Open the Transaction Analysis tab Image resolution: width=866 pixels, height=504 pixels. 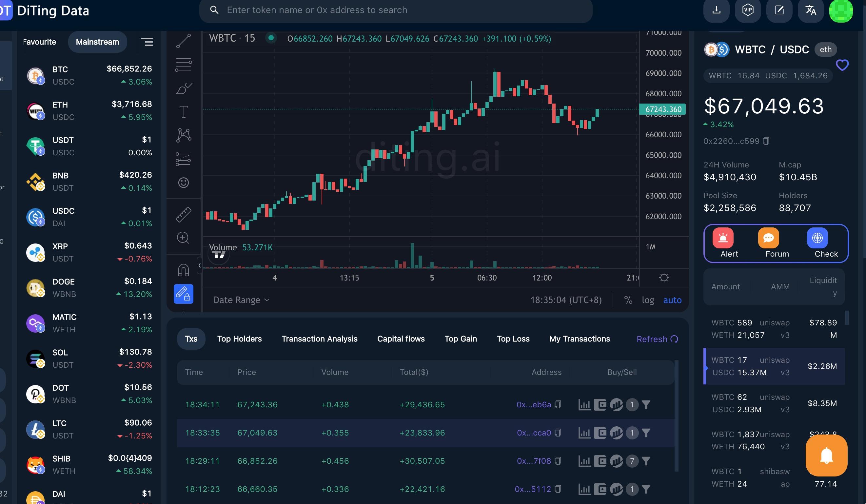coord(320,339)
